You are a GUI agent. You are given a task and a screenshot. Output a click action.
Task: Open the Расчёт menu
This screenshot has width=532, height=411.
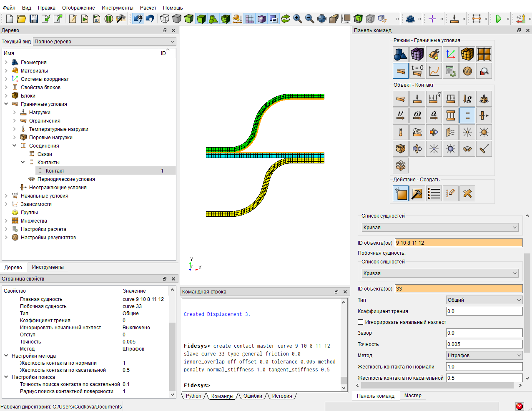click(148, 8)
